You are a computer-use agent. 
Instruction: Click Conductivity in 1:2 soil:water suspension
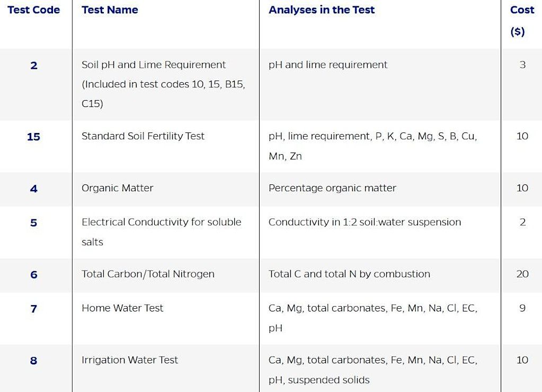pos(365,222)
